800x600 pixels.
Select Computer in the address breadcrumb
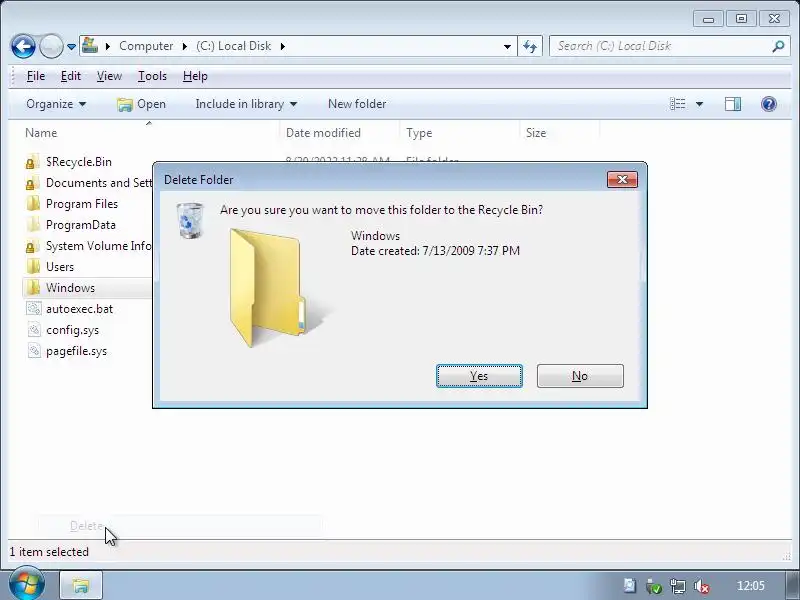(146, 46)
